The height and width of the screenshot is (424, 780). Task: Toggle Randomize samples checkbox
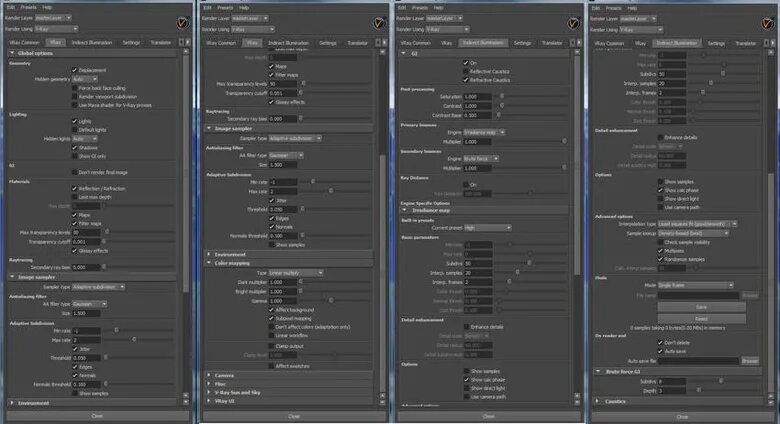[x=661, y=259]
